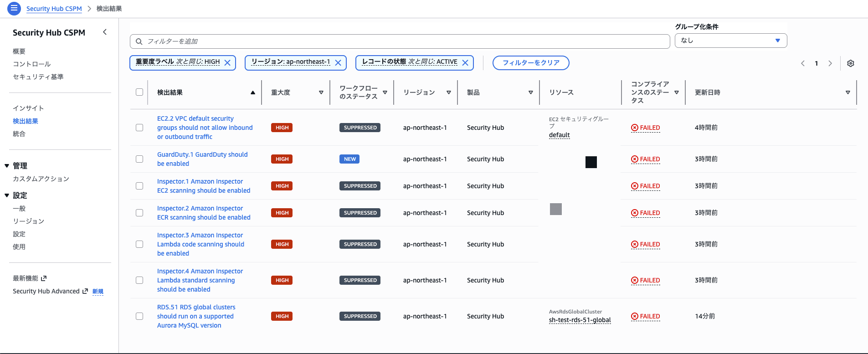Viewport: 868px width, 354px height.
Task: Remove the ap-northeast-1 region filter
Action: 338,62
